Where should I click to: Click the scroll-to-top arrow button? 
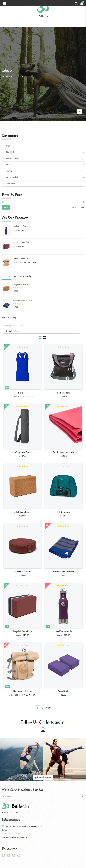(80, 111)
